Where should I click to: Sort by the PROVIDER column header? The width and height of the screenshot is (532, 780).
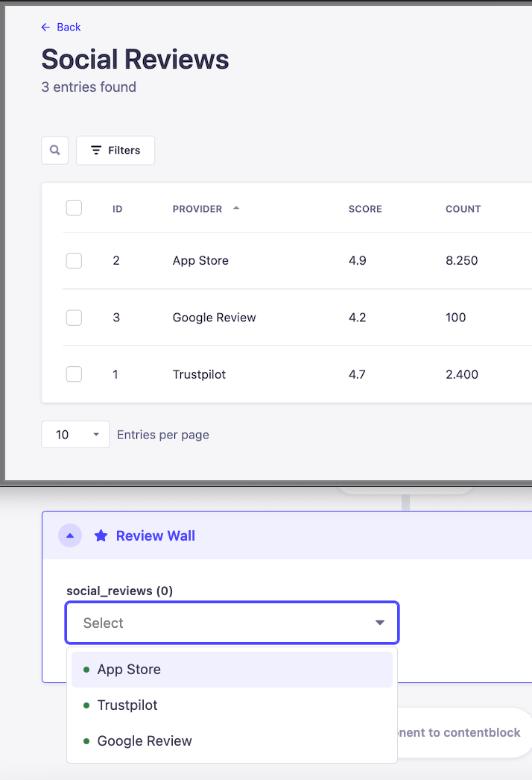click(x=197, y=209)
